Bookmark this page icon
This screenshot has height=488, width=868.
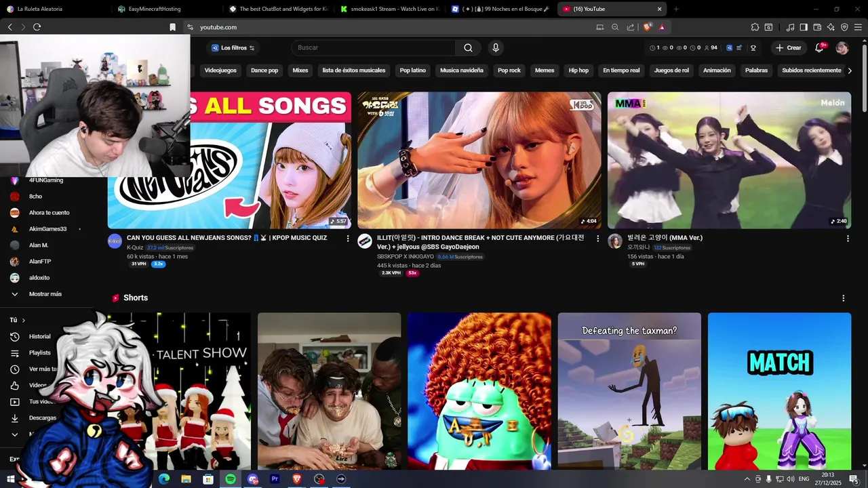(172, 27)
